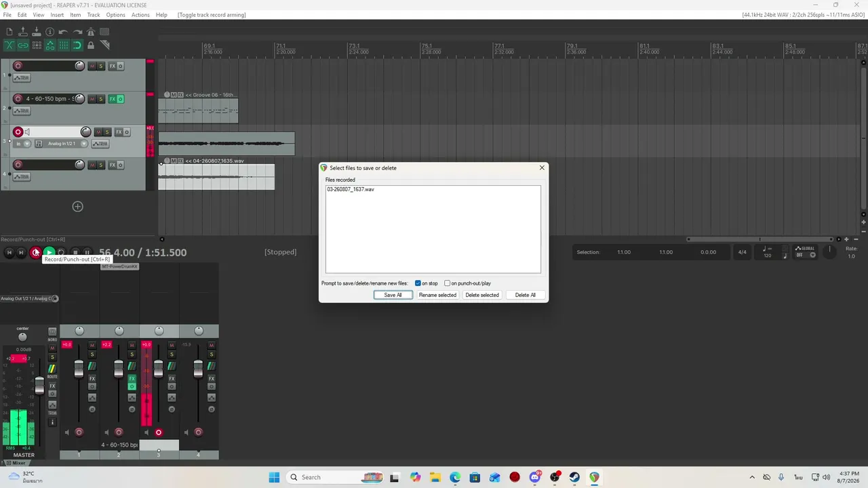Image resolution: width=868 pixels, height=488 pixels.
Task: Click the 4/4 time signature field
Action: pyautogui.click(x=743, y=252)
